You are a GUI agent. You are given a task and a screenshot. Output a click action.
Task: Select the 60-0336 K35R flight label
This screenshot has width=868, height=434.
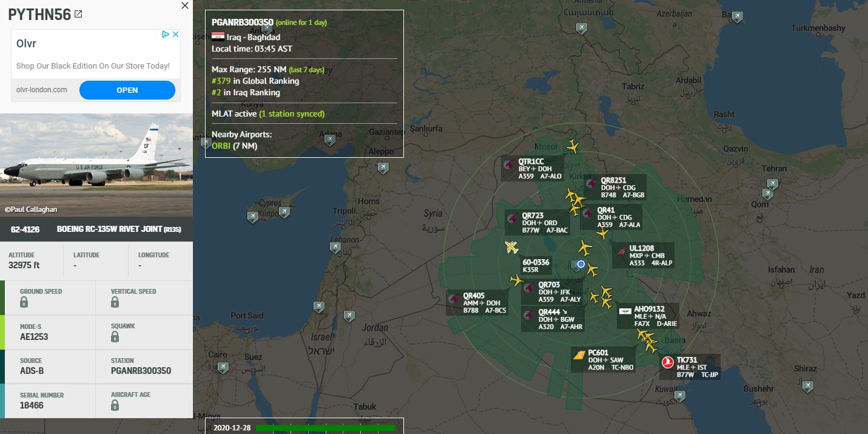point(536,266)
